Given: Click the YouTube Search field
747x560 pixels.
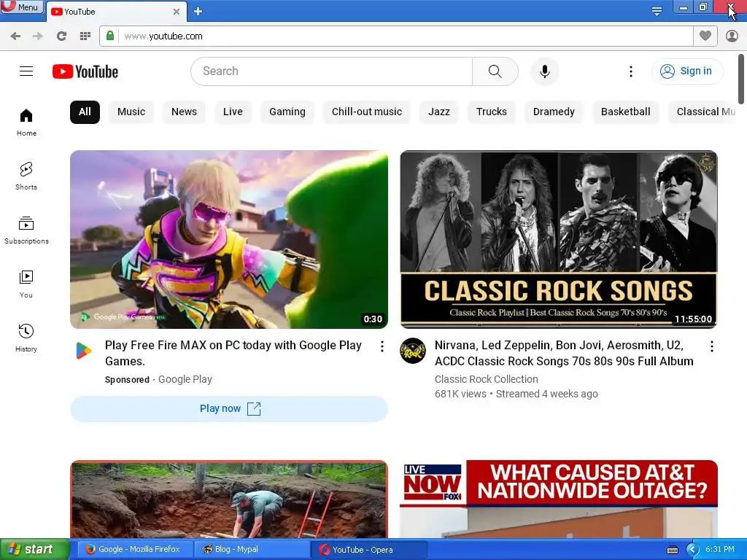Looking at the screenshot, I should [x=332, y=71].
